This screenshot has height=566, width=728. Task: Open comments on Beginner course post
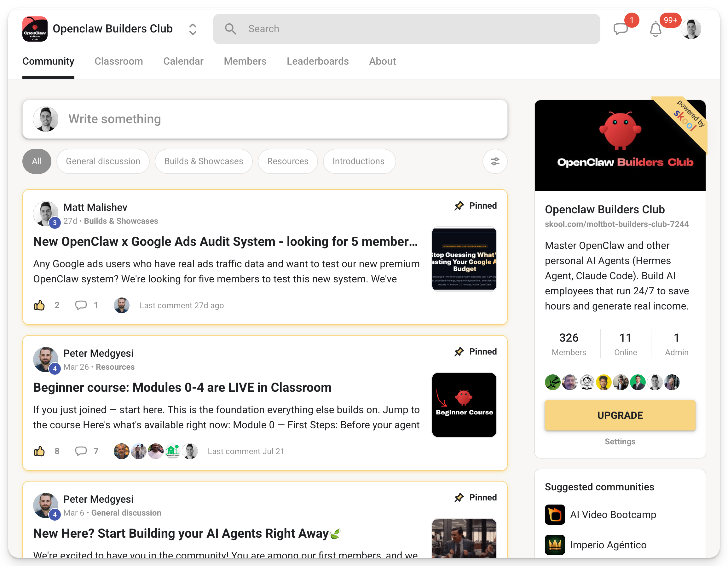(x=81, y=451)
